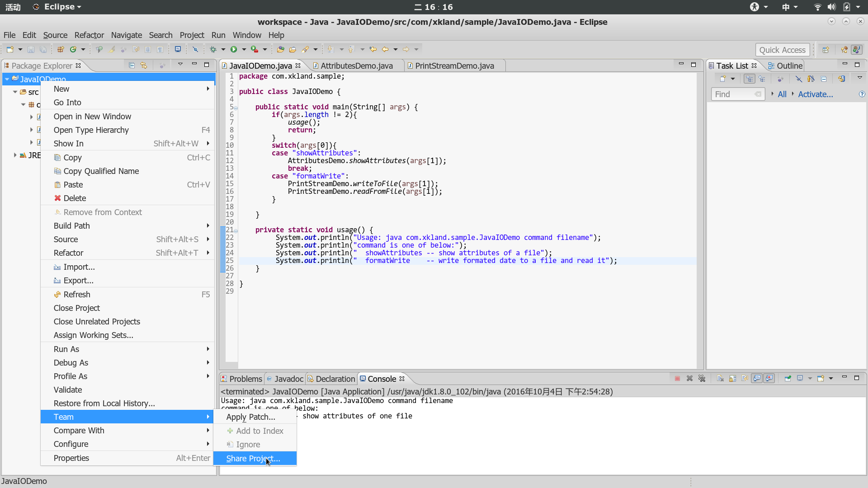Open the Run button dropdown arrow
Viewport: 868px width, 488px height.
(x=244, y=49)
